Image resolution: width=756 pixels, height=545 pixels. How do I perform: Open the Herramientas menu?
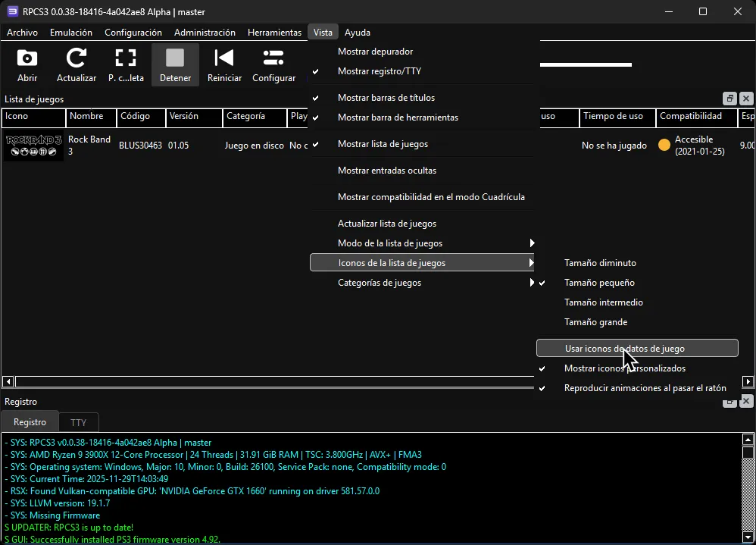click(274, 32)
